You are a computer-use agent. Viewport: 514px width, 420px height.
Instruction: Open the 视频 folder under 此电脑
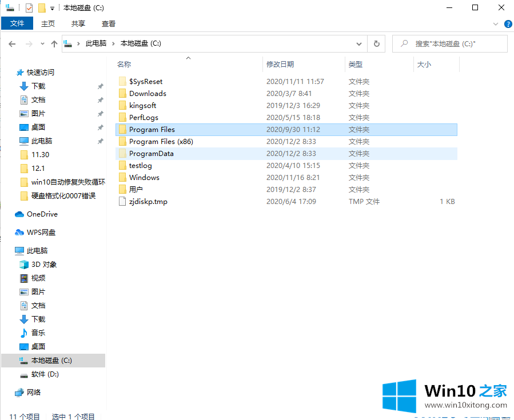(38, 278)
